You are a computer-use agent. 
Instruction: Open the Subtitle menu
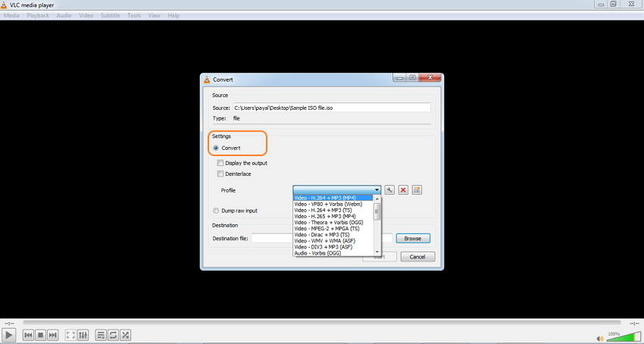[110, 16]
